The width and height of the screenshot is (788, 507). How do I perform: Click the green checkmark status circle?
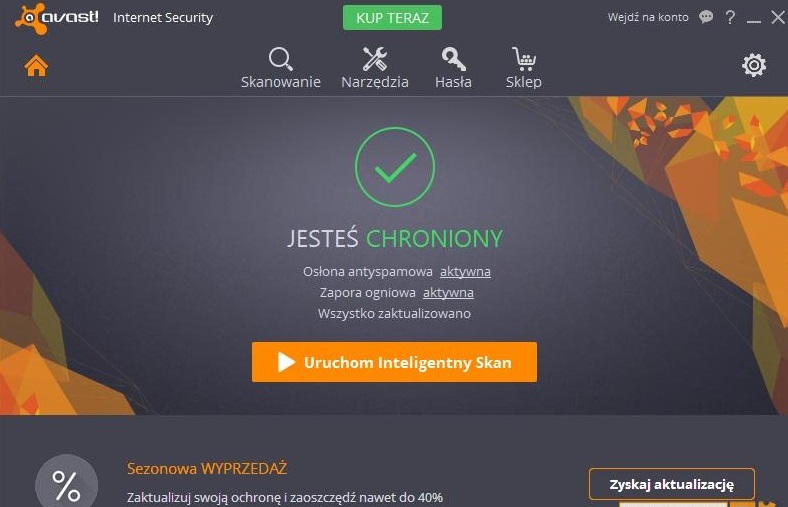point(395,167)
